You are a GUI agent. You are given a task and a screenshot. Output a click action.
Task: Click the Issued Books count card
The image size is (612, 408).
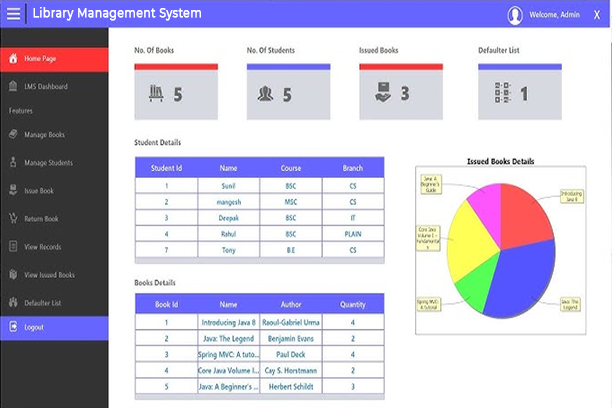[x=400, y=92]
